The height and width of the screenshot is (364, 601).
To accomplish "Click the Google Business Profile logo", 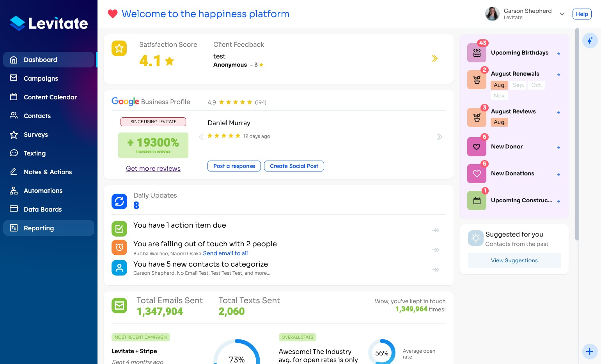I will 125,102.
